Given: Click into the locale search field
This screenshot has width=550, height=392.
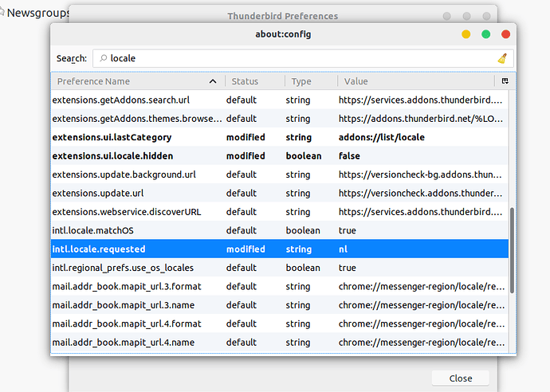Looking at the screenshot, I should click(x=303, y=58).
